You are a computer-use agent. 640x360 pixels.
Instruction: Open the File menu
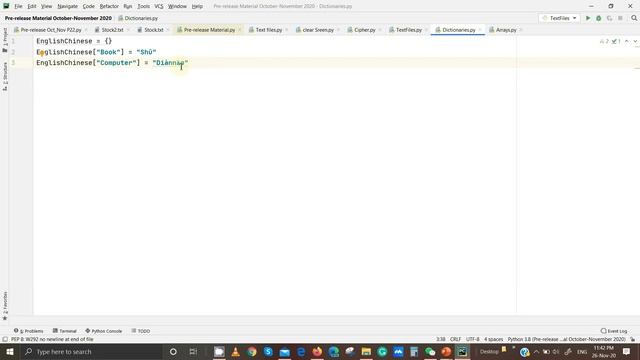tap(18, 6)
